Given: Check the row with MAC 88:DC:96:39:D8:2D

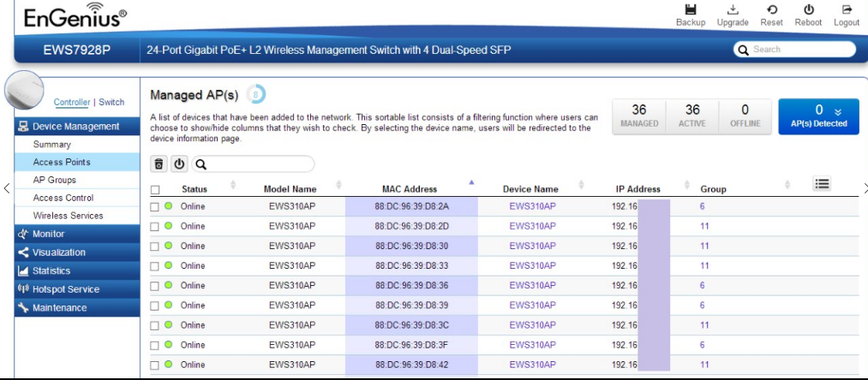Looking at the screenshot, I should (155, 227).
